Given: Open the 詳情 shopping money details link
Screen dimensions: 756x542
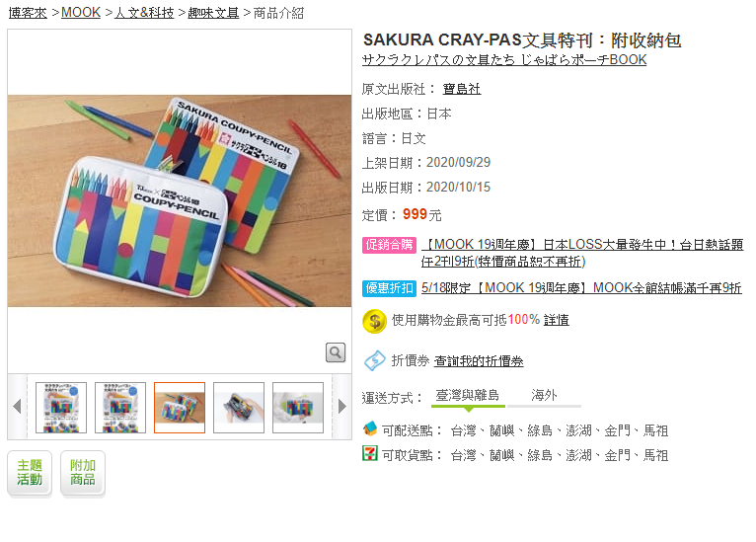Looking at the screenshot, I should coord(557,320).
